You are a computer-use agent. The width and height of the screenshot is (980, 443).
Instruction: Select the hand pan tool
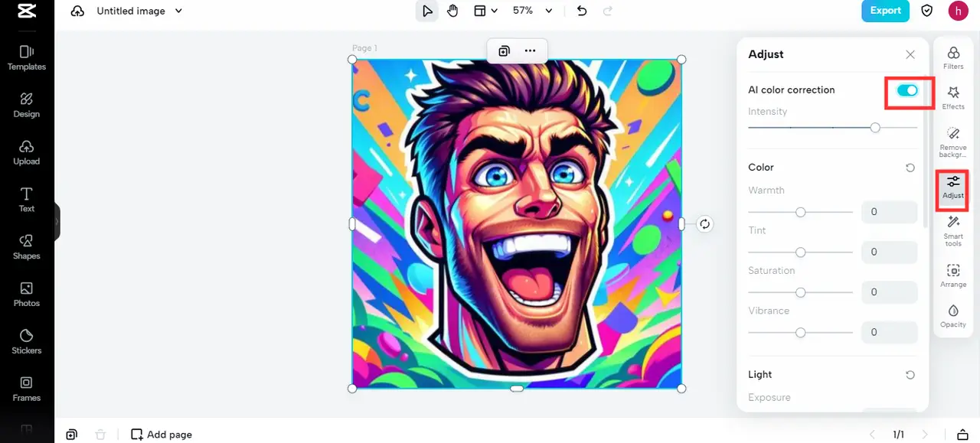coord(452,11)
